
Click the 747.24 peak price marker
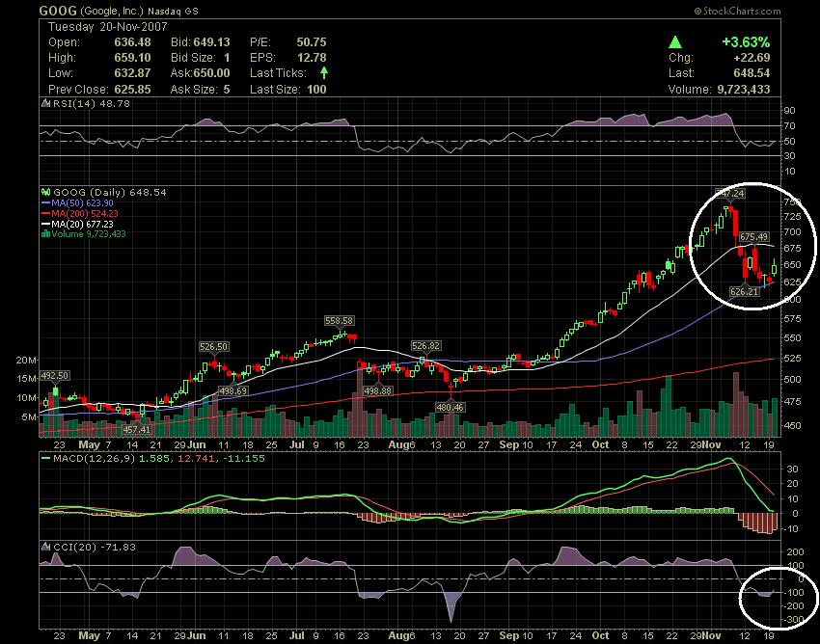point(730,194)
